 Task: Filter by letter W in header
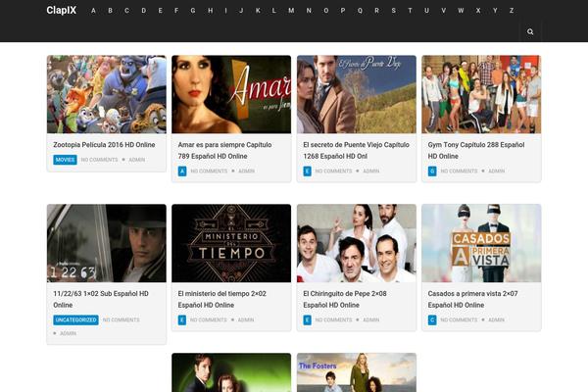pos(461,11)
